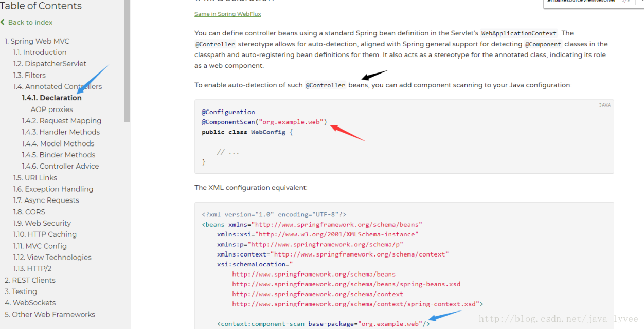Select 1.11. MVC Config
644x329 pixels.
[x=40, y=246]
